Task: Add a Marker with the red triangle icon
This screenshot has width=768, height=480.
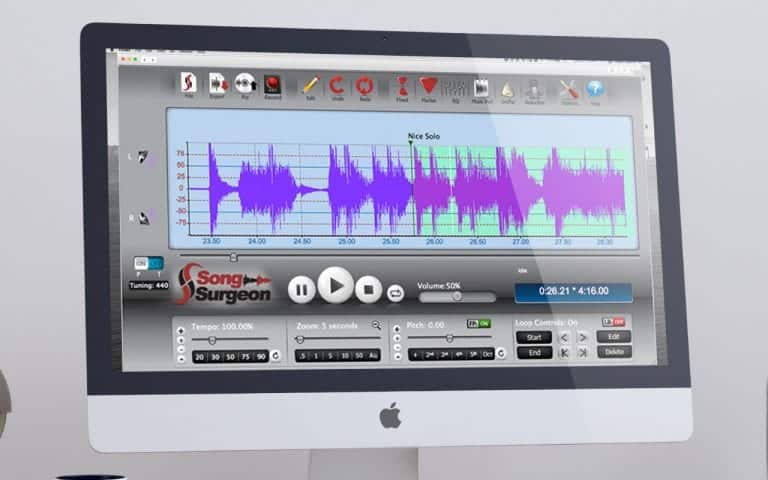Action: tap(429, 87)
